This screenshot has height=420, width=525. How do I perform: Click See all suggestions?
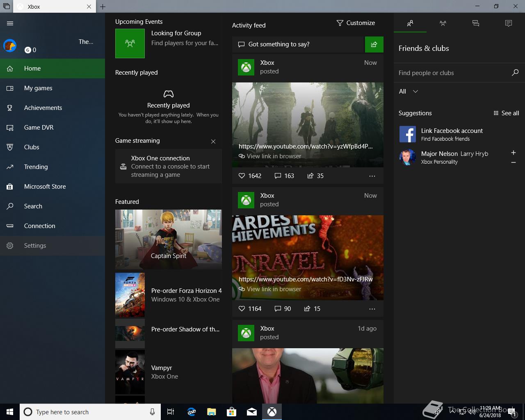pos(506,113)
